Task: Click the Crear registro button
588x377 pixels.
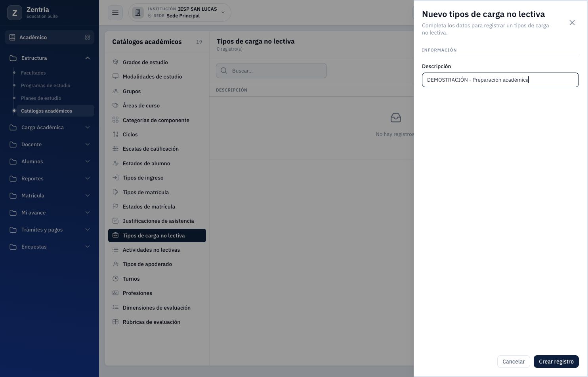Action: (x=556, y=362)
